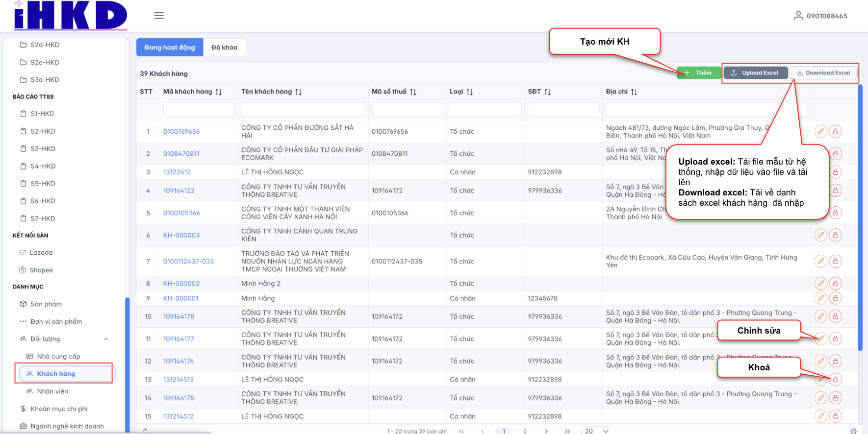Click the lock icon for row 7
This screenshot has width=868, height=434.
(835, 262)
